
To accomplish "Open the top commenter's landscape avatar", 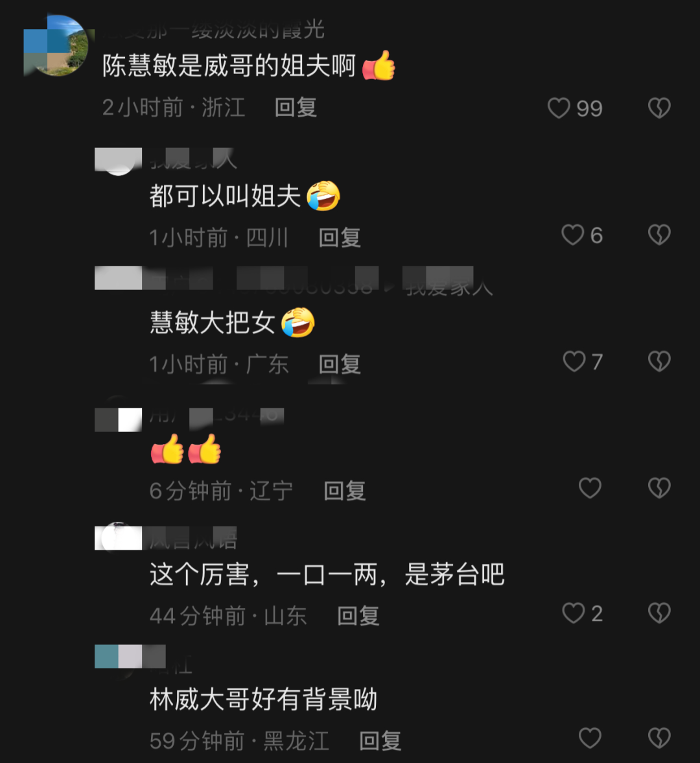I will tap(56, 45).
